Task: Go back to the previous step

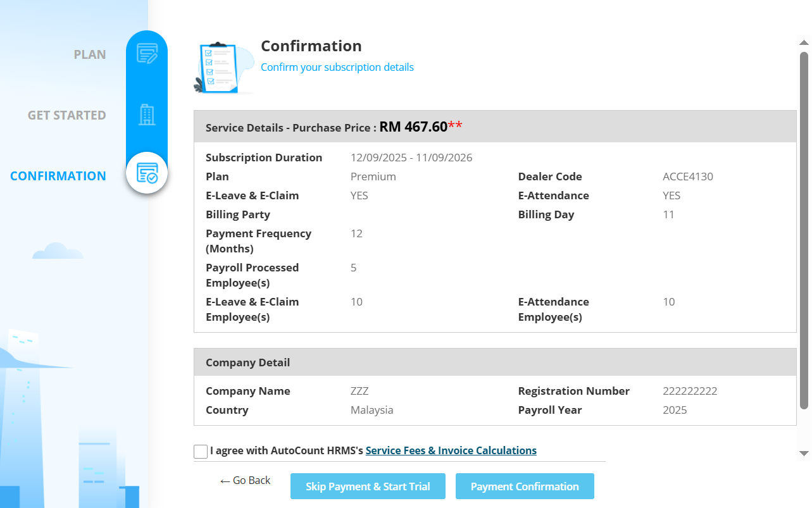Action: pos(245,481)
